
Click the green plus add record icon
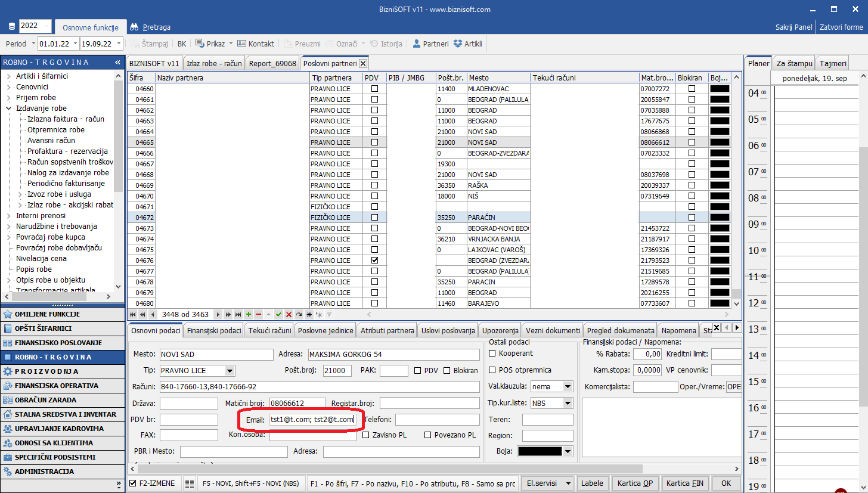point(249,314)
